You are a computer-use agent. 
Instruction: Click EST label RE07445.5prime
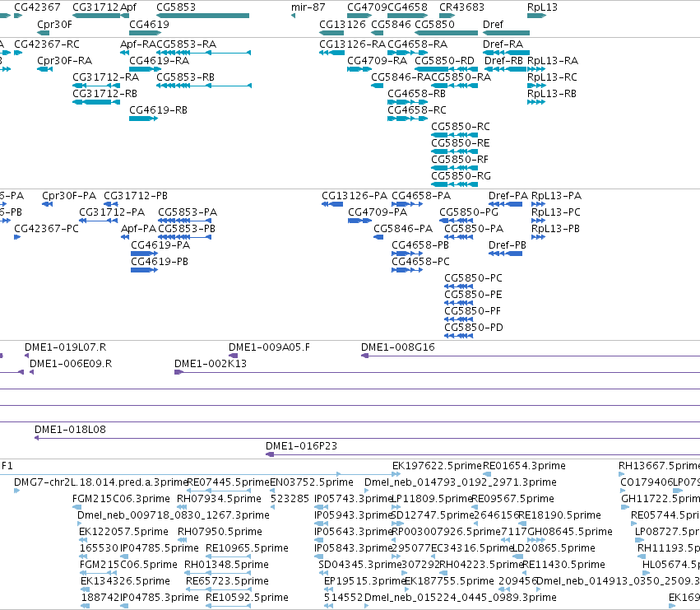click(228, 482)
